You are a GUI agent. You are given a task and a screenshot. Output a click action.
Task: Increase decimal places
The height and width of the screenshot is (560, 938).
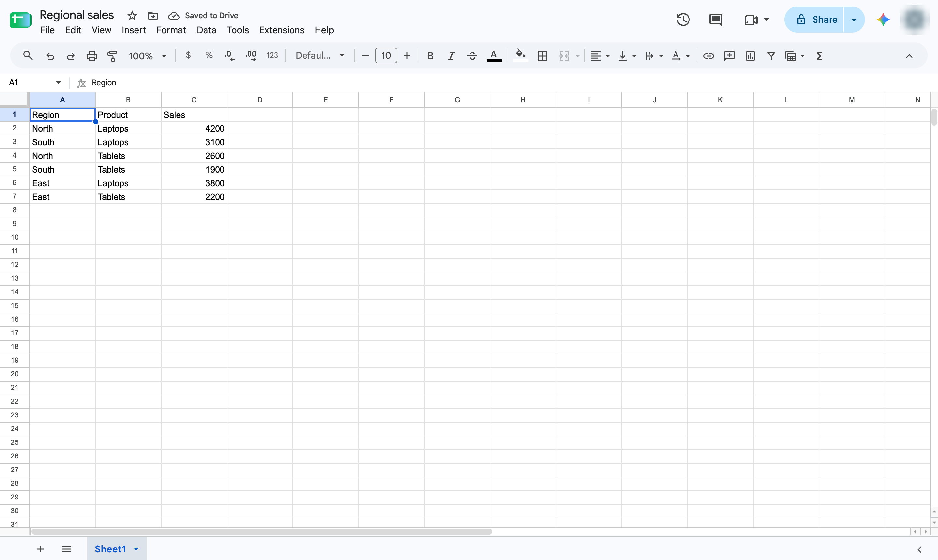point(251,56)
